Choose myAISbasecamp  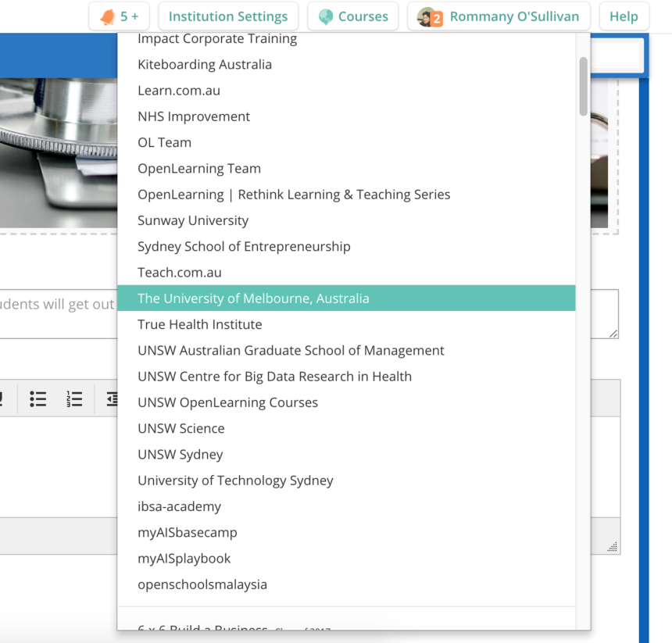[x=346, y=533]
